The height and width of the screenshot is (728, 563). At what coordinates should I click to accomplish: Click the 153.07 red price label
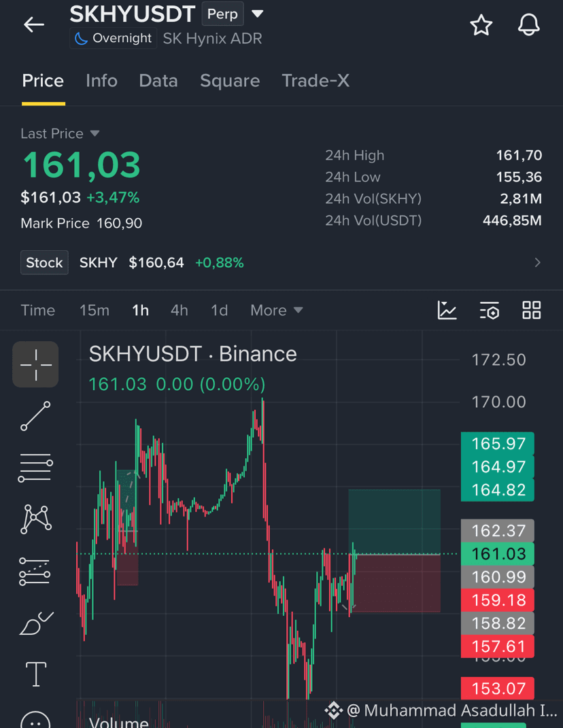pyautogui.click(x=498, y=688)
